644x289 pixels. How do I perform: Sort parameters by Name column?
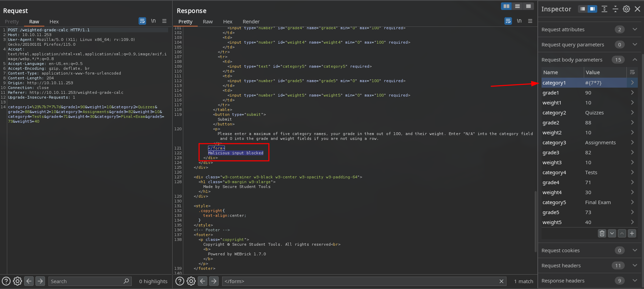563,73
